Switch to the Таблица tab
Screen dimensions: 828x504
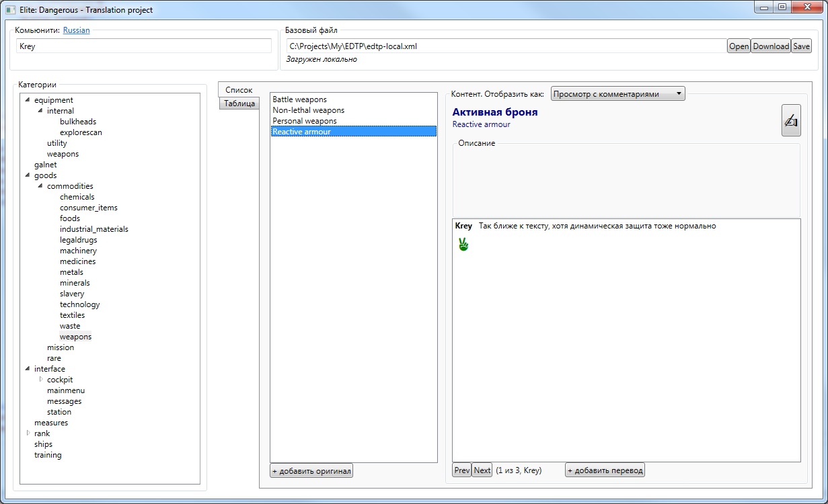[x=239, y=103]
